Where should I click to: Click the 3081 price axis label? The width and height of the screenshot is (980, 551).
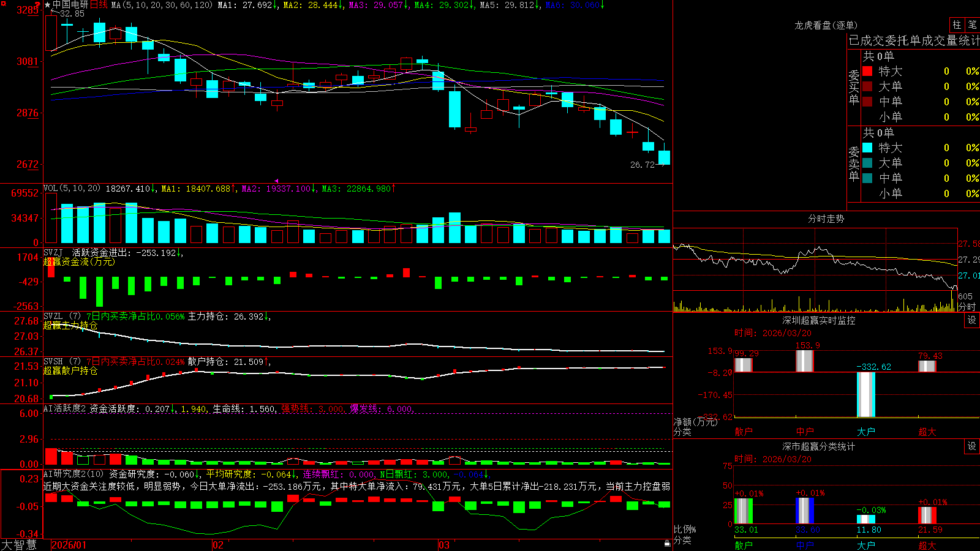point(27,61)
